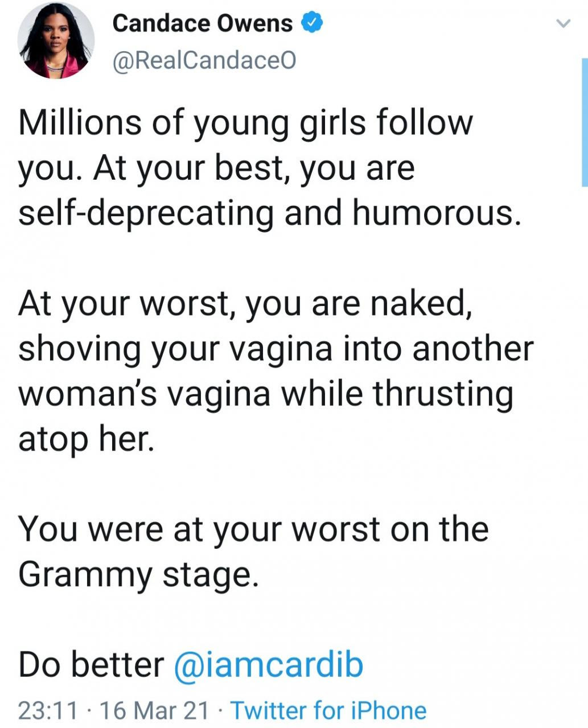Image resolution: width=588 pixels, height=728 pixels.
Task: Click the blue scrollbar on the right edge
Action: tap(585, 122)
